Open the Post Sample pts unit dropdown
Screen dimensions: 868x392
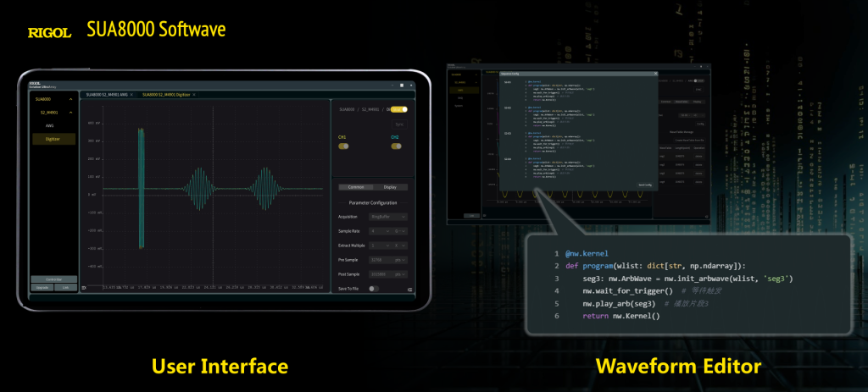click(x=400, y=273)
